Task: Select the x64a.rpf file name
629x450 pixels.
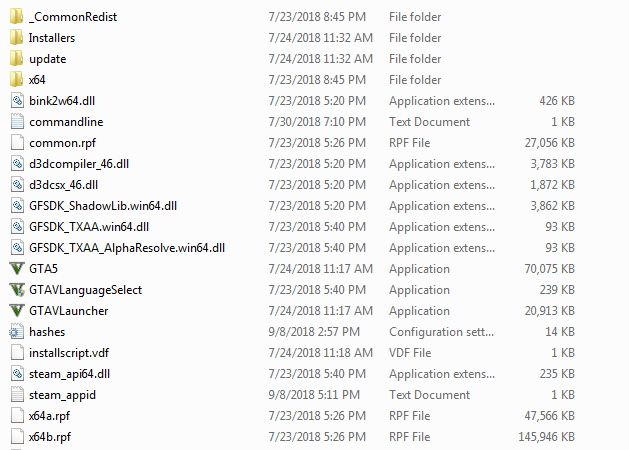Action: tap(49, 416)
